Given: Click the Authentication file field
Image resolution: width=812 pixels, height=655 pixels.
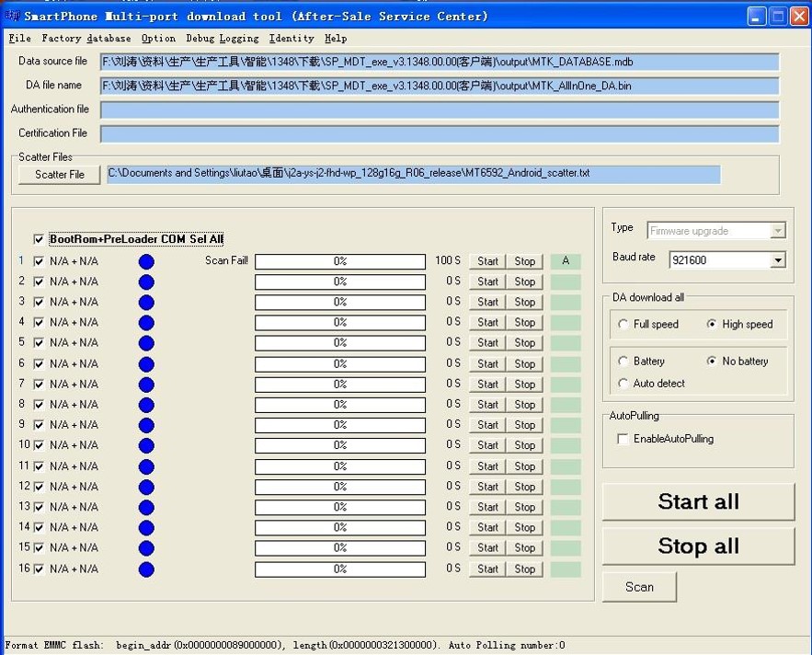Looking at the screenshot, I should [440, 109].
